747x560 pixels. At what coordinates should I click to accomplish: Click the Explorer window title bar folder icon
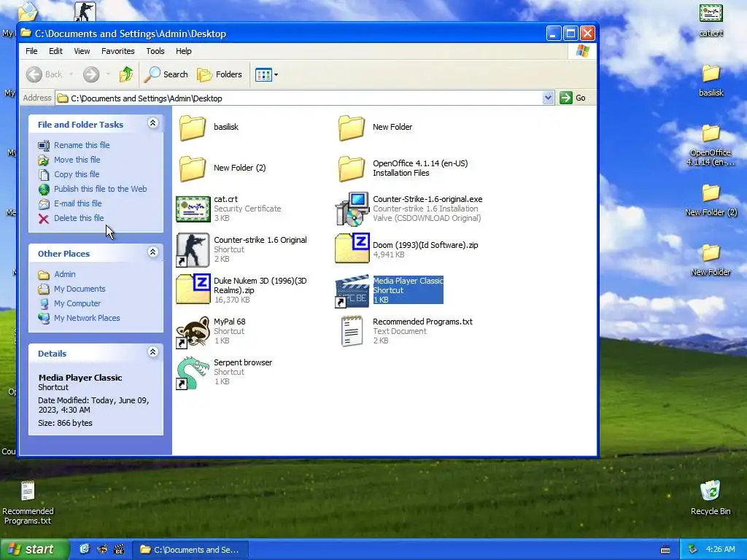point(26,34)
